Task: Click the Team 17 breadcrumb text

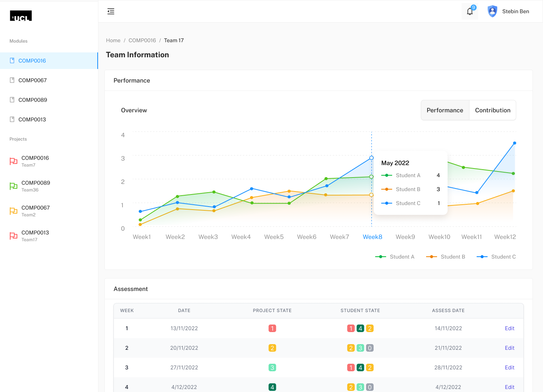Action: (x=174, y=40)
